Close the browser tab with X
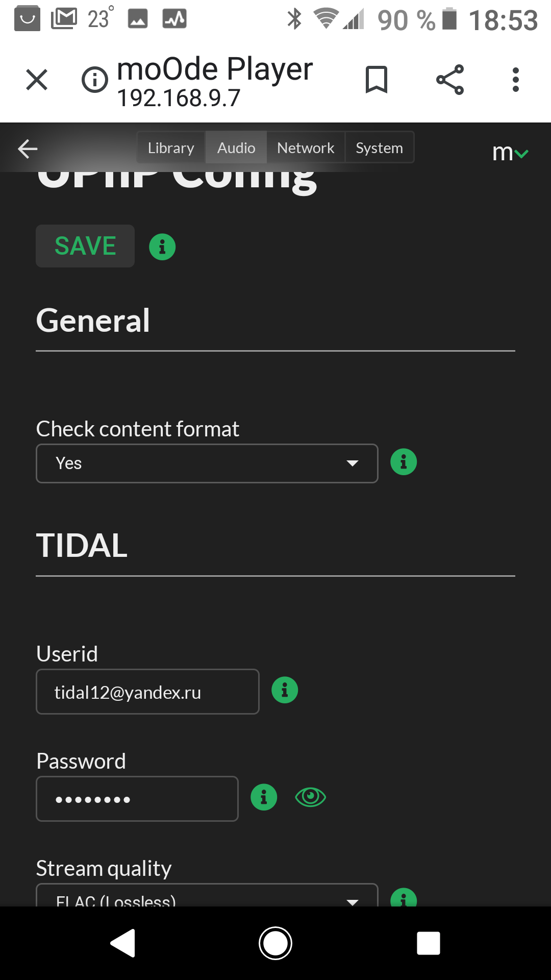Viewport: 551px width, 980px height. tap(37, 80)
